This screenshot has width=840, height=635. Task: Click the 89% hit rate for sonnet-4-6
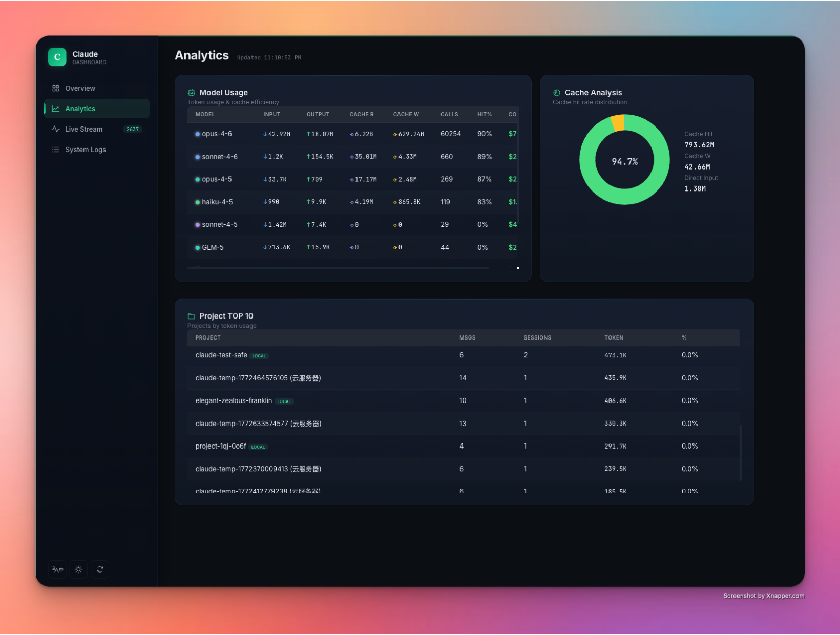(485, 157)
